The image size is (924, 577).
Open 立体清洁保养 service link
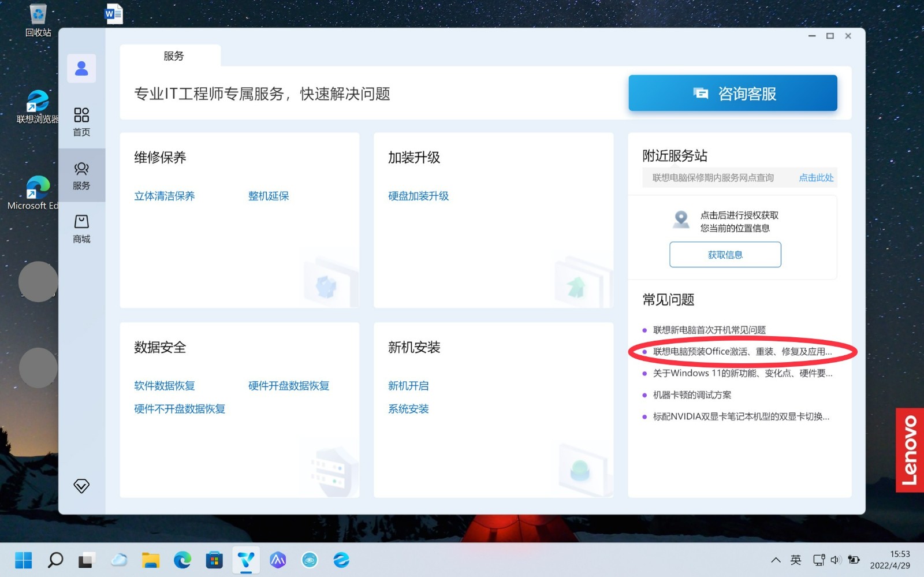pyautogui.click(x=165, y=196)
